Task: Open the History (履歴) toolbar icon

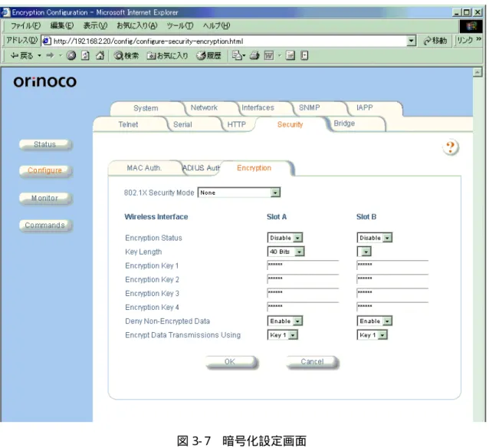Action: coord(208,55)
